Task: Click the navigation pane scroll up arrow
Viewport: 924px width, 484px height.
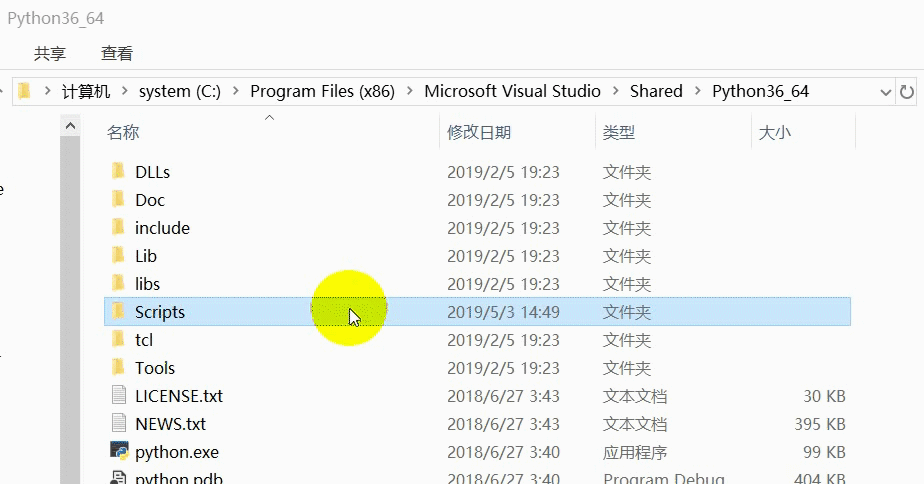Action: pos(70,126)
